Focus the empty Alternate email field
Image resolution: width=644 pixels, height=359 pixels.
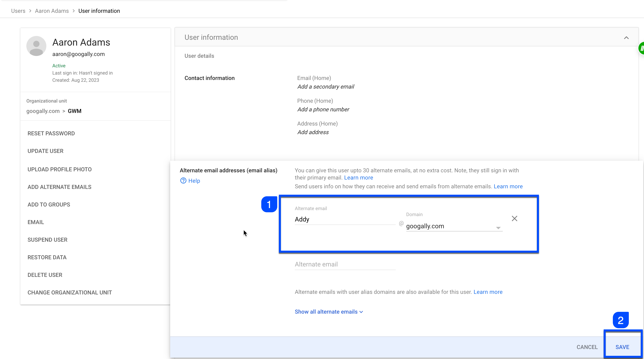click(x=345, y=264)
